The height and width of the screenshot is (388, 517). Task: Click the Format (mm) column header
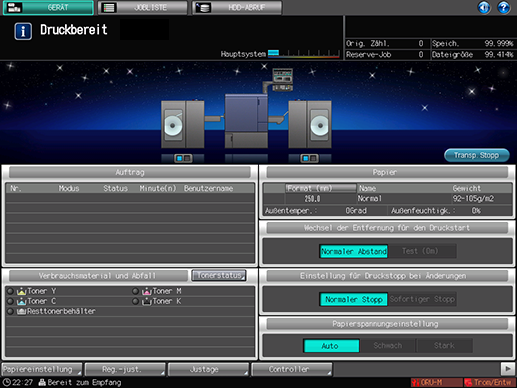(x=320, y=188)
